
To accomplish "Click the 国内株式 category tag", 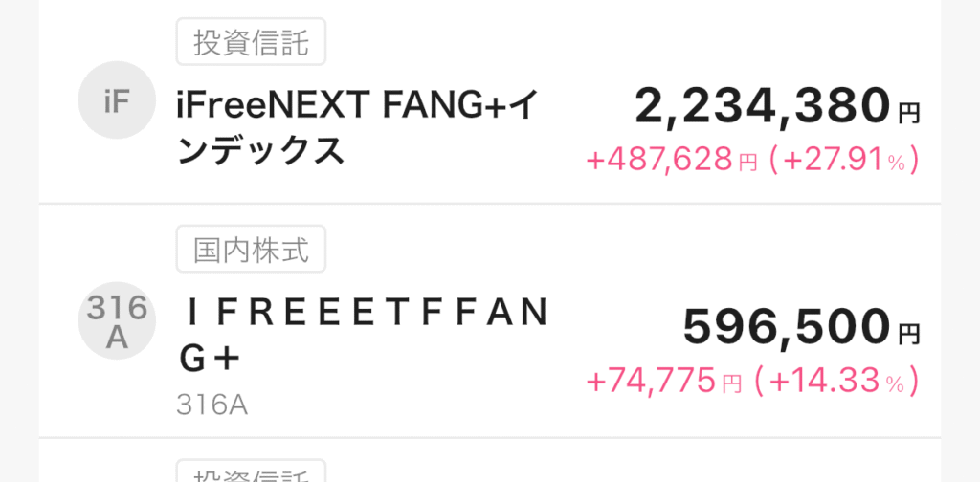I will [x=252, y=250].
